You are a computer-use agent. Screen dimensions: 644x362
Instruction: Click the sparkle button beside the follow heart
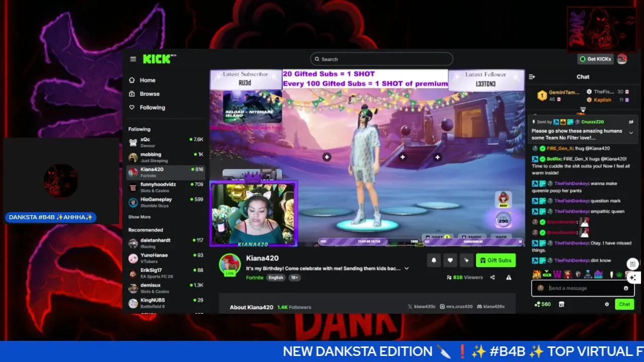point(466,260)
